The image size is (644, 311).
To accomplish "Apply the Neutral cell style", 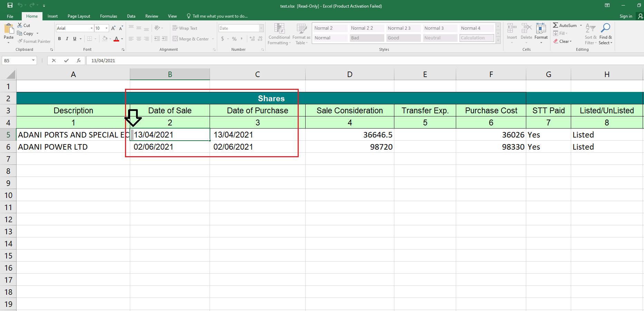I will pyautogui.click(x=440, y=38).
